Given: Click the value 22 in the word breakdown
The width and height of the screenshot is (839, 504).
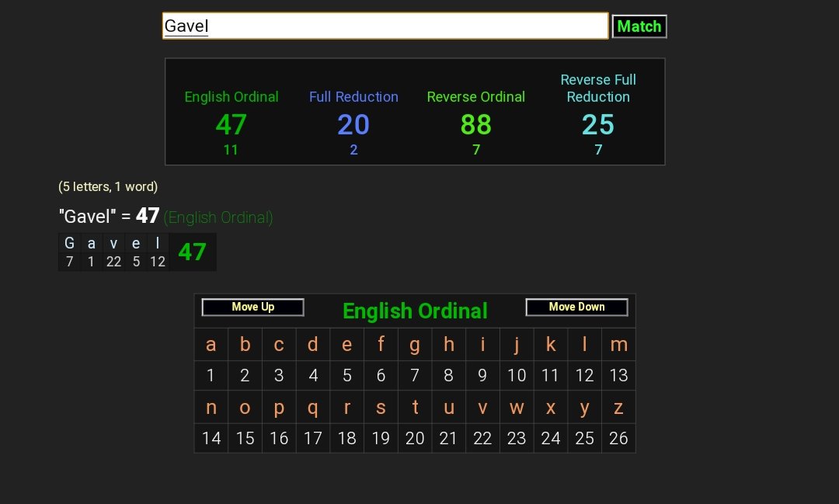Looking at the screenshot, I should point(113,262).
